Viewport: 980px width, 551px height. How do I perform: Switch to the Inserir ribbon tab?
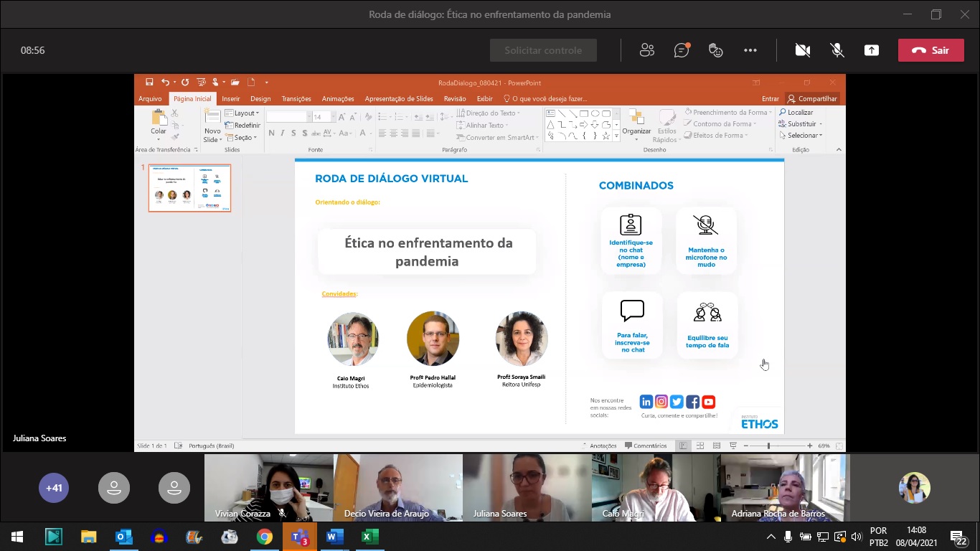[230, 99]
